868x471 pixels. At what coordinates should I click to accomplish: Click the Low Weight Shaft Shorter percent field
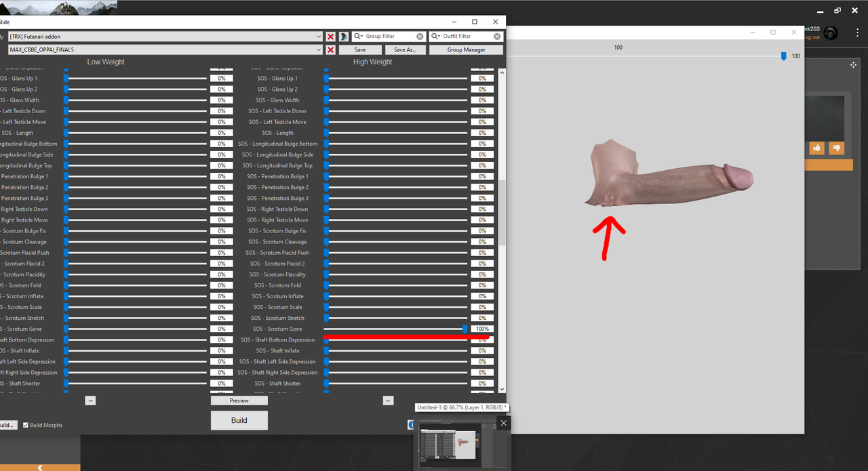[x=222, y=383]
